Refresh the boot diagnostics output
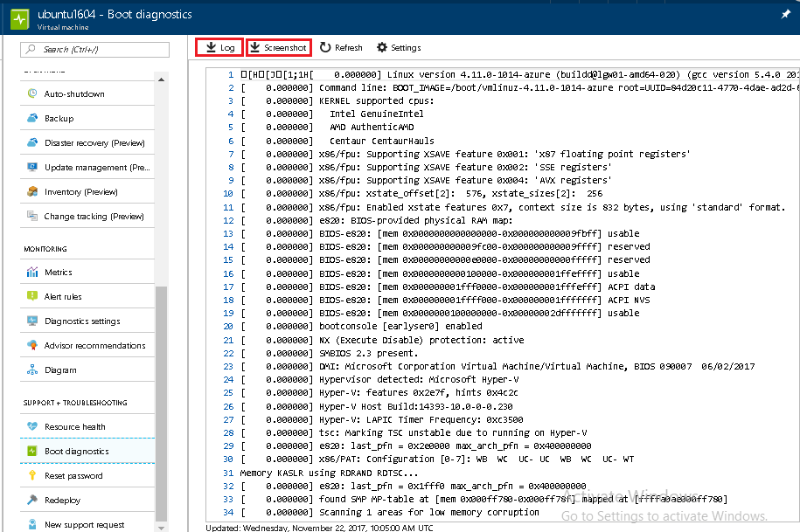800x532 pixels. point(341,47)
